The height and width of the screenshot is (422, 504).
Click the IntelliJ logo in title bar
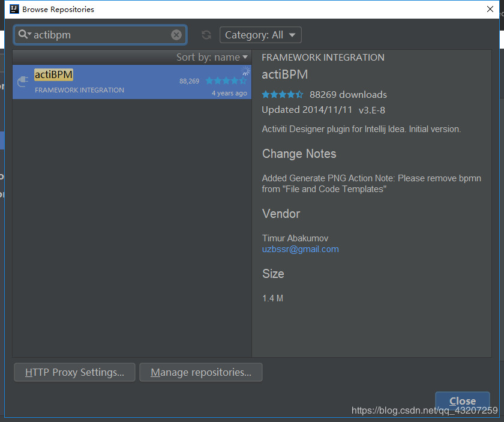point(14,9)
